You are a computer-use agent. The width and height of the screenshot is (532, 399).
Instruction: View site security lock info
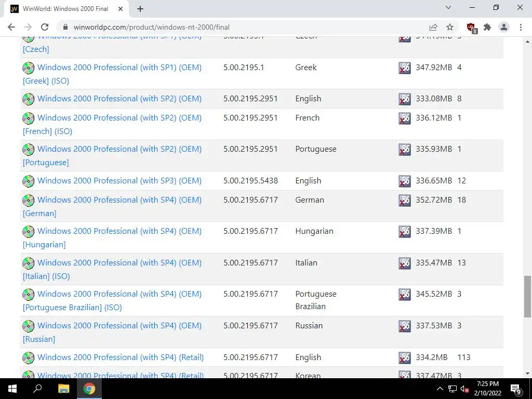tap(65, 27)
